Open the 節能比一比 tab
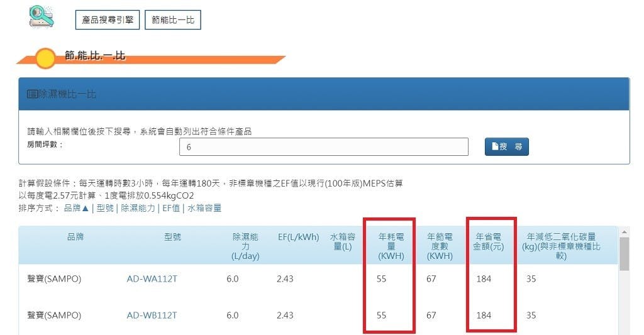644x335 pixels. (x=173, y=19)
